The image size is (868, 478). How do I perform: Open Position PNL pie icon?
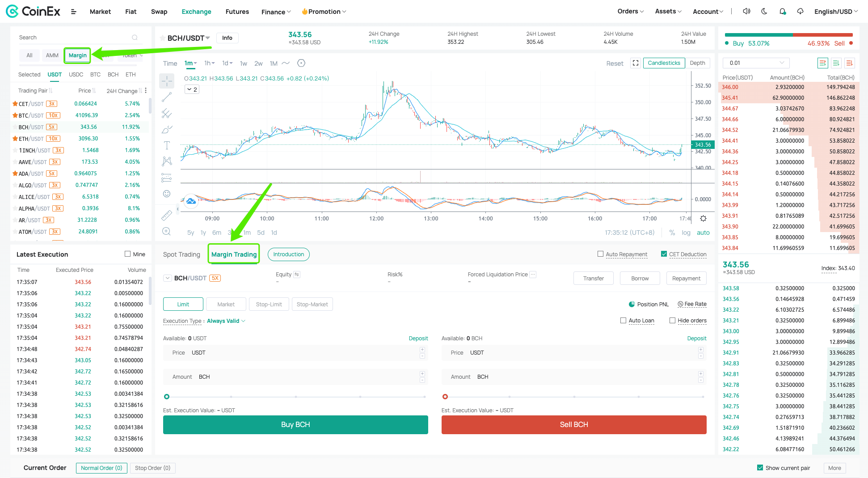(632, 305)
